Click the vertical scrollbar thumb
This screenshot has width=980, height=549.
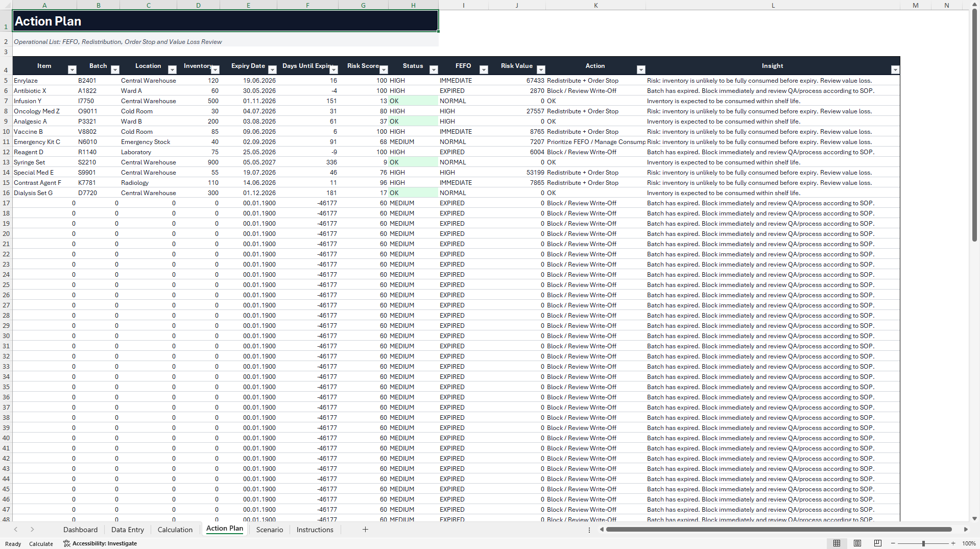[974, 125]
